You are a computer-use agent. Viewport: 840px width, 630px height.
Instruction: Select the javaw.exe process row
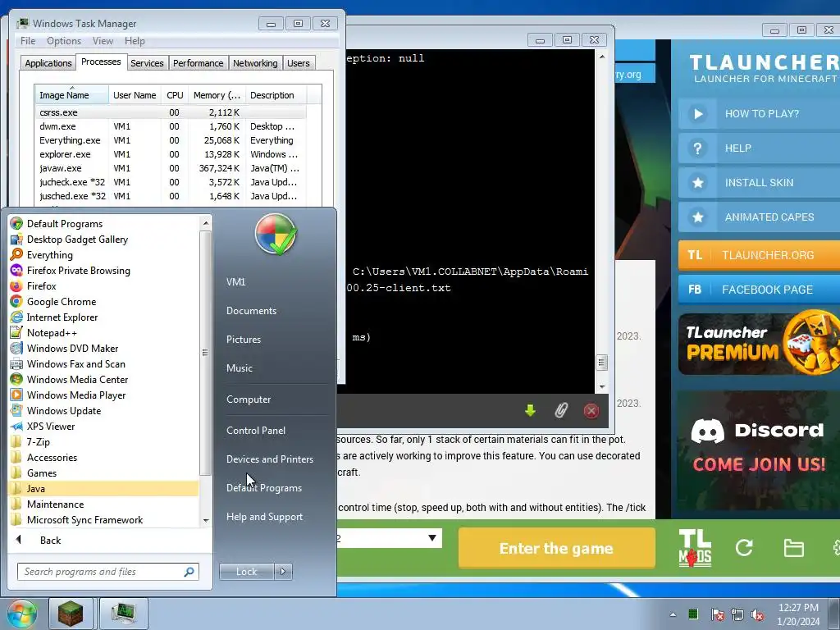(x=171, y=168)
